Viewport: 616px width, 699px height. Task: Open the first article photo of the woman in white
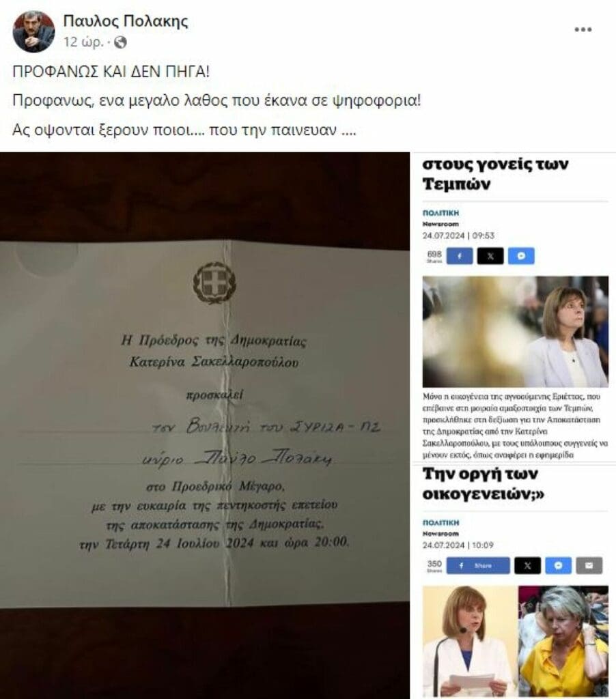515,332
